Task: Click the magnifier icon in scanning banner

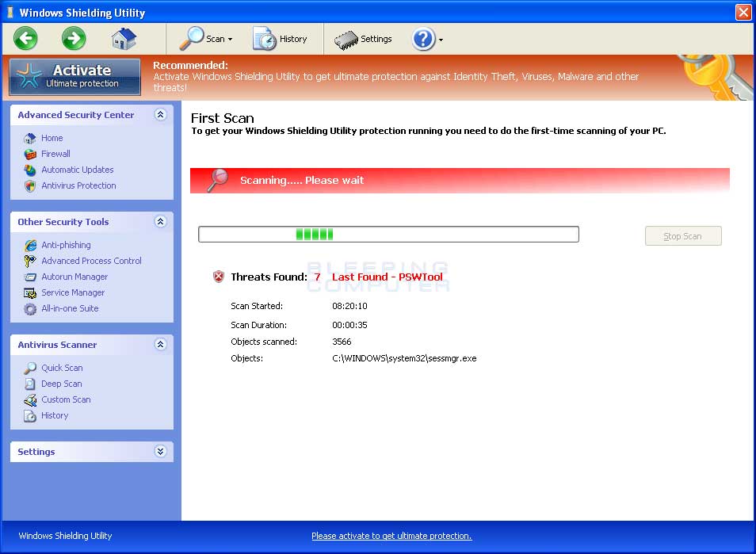Action: pyautogui.click(x=217, y=181)
